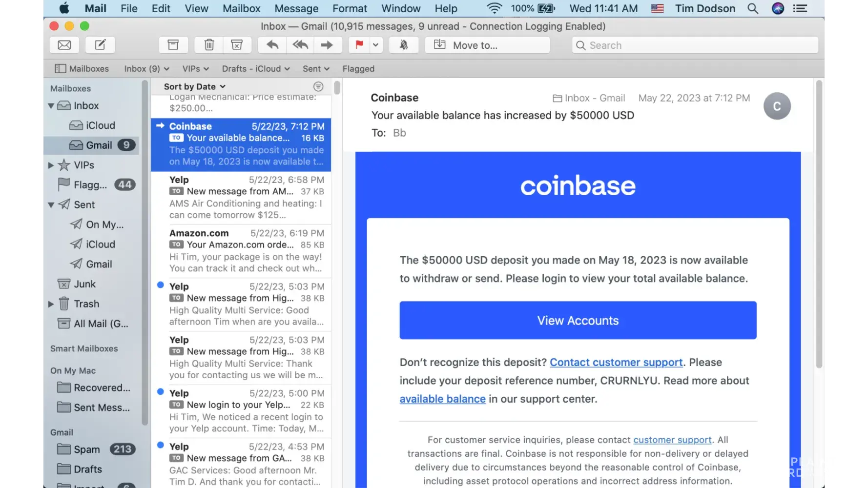Forward the message with the right arrow
This screenshot has height=488, width=868.
[327, 45]
